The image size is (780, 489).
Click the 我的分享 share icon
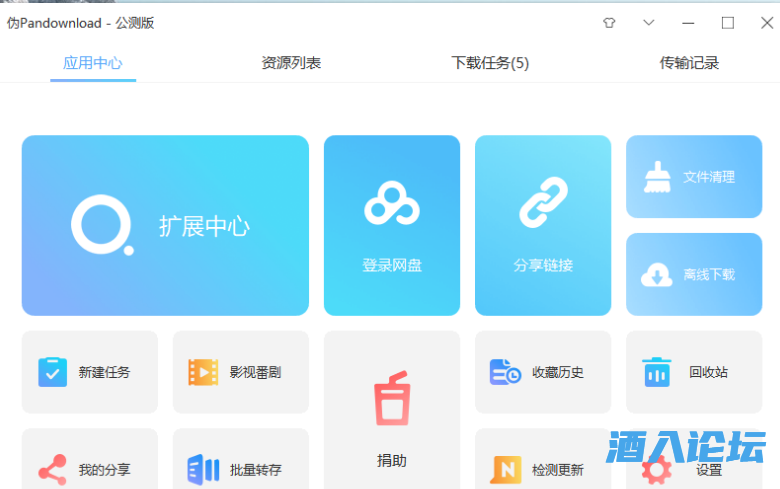pos(53,470)
